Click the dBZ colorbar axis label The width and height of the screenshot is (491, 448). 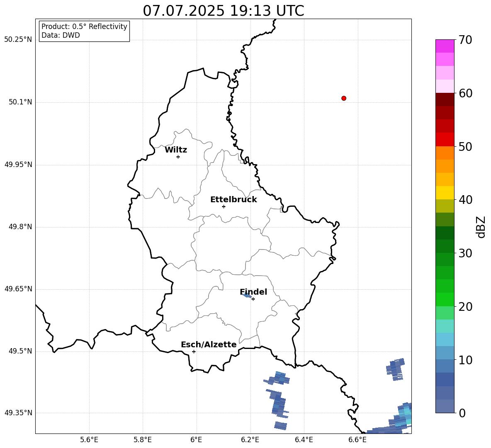pos(481,227)
